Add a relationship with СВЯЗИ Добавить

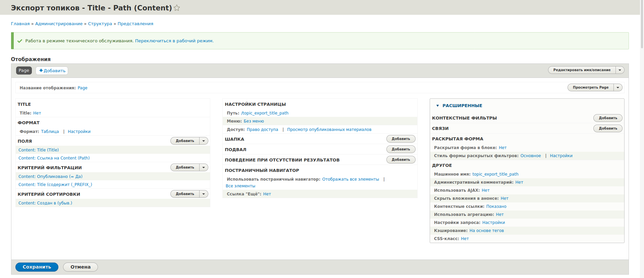coord(608,129)
